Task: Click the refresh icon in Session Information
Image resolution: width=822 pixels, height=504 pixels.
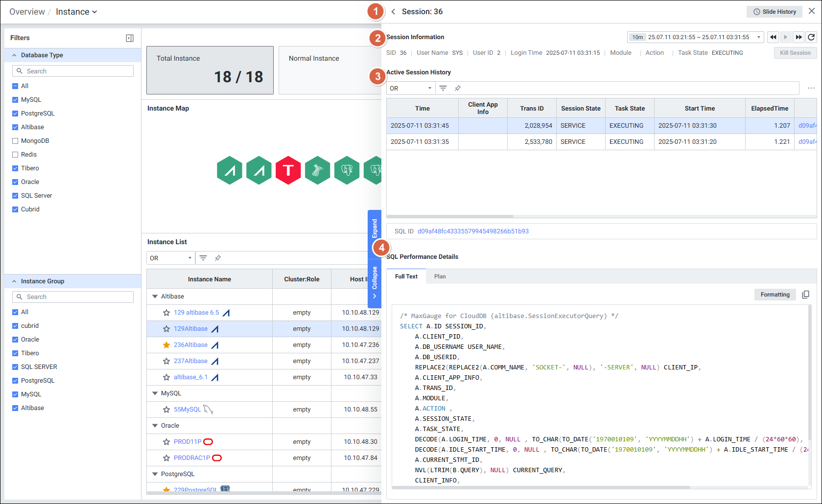Action: point(811,37)
